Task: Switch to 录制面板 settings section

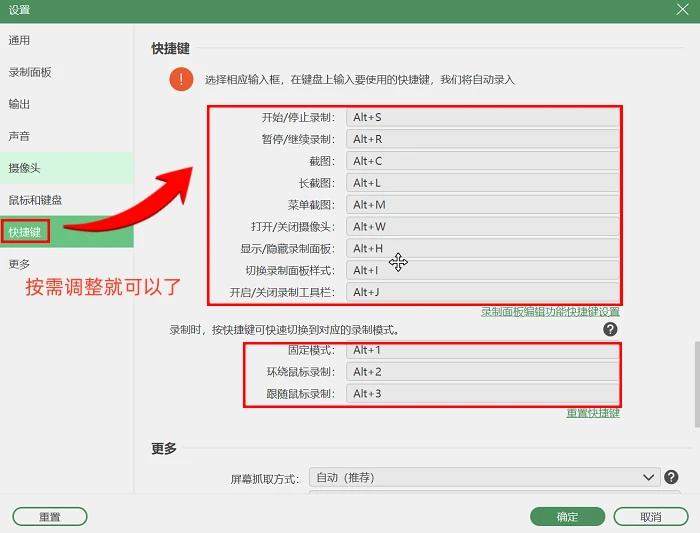Action: pyautogui.click(x=29, y=72)
